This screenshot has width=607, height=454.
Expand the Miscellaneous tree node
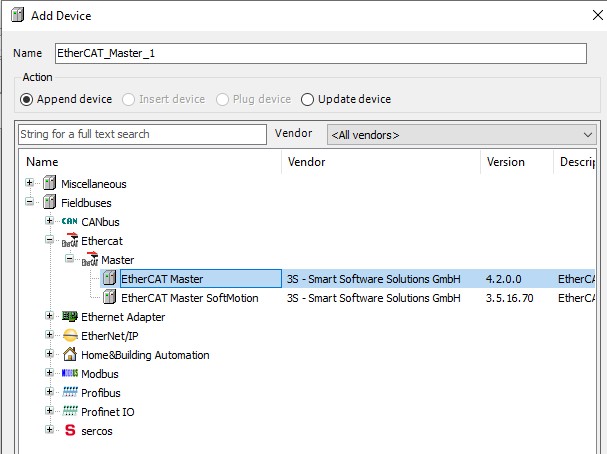point(30,184)
